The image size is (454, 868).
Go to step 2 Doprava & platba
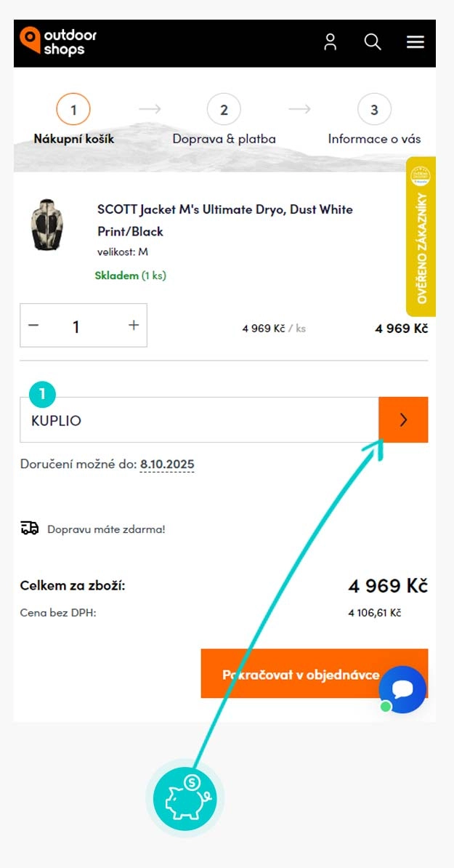tap(224, 110)
